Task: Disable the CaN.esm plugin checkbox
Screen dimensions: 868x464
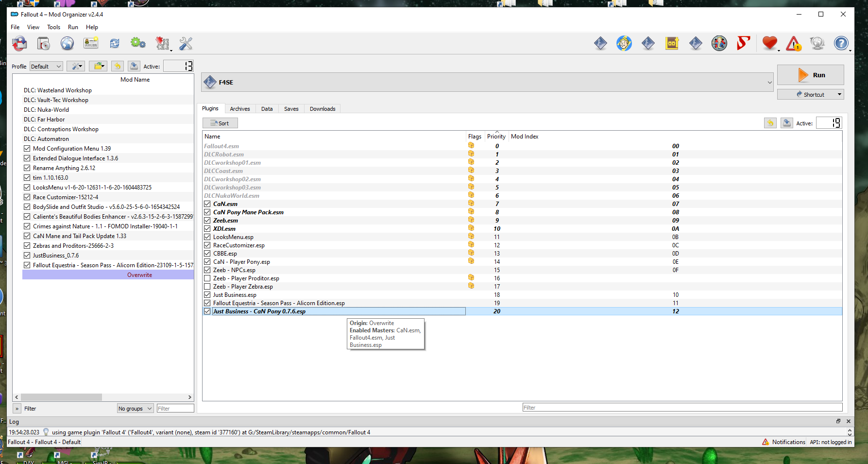Action: coord(207,204)
